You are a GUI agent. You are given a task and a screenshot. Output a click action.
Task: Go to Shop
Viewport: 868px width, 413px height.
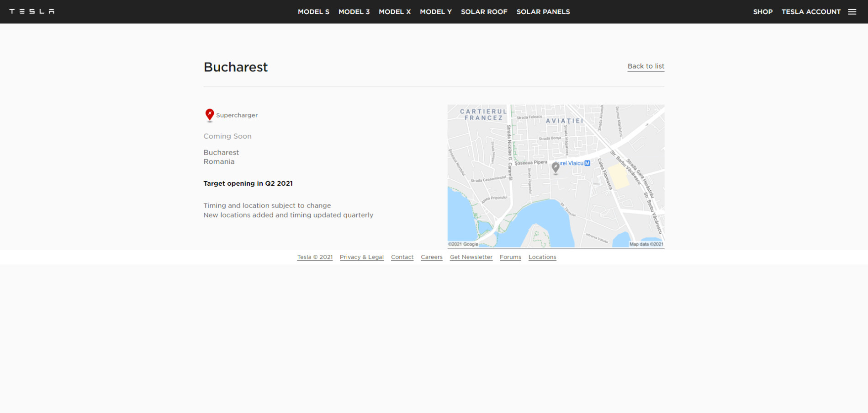coord(763,12)
